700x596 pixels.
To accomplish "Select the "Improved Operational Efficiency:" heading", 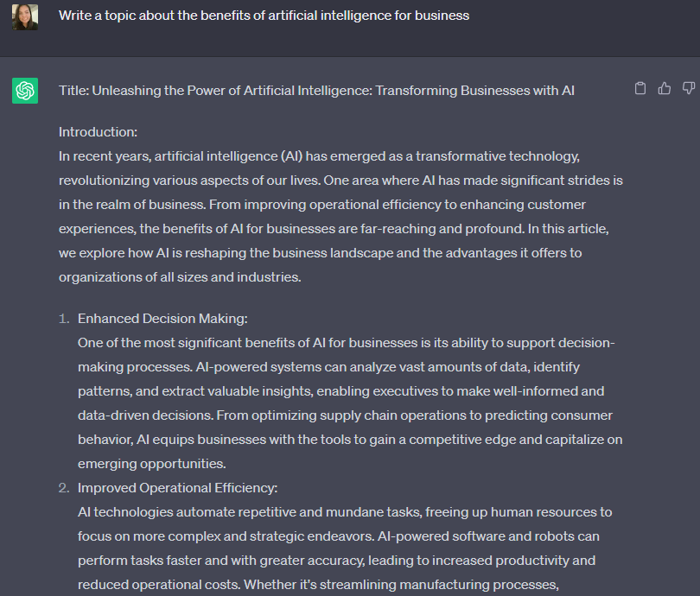I will pyautogui.click(x=178, y=488).
